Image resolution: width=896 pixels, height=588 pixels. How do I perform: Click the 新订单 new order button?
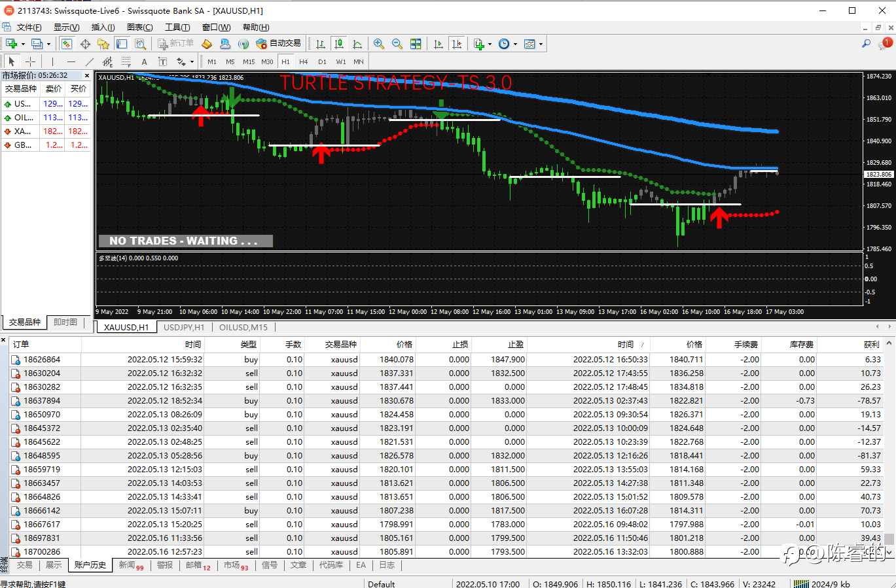[x=175, y=44]
